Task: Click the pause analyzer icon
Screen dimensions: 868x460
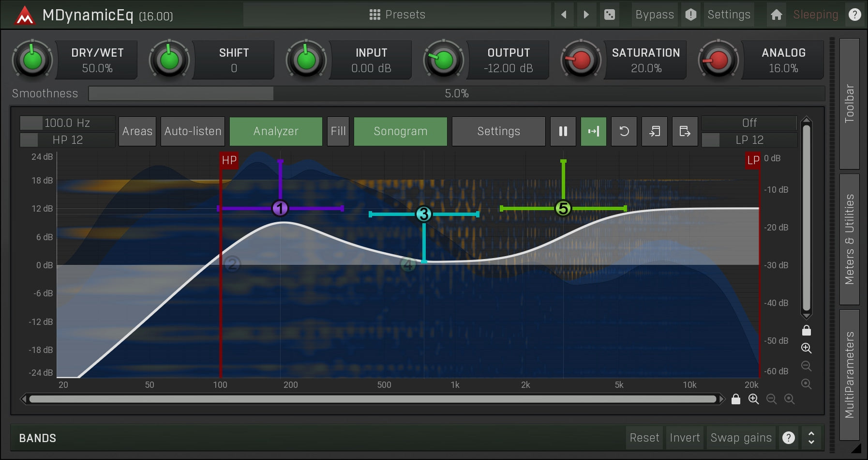Action: (563, 131)
